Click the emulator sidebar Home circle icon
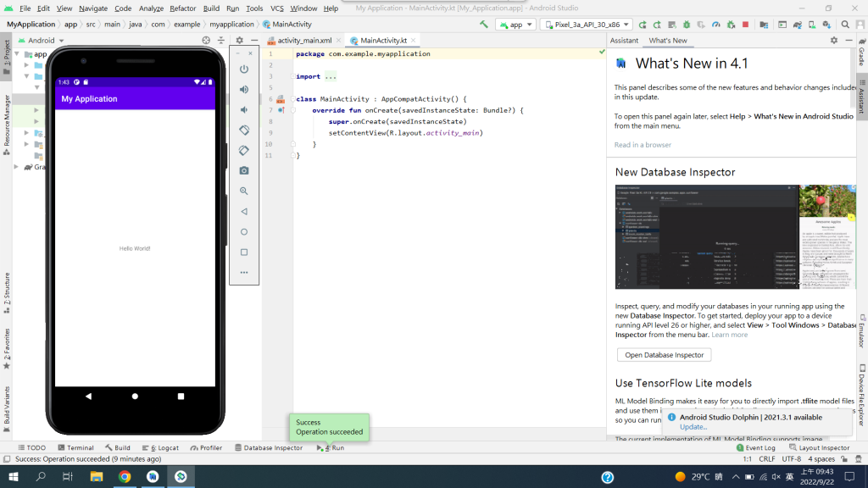This screenshot has width=868, height=488. [x=244, y=232]
